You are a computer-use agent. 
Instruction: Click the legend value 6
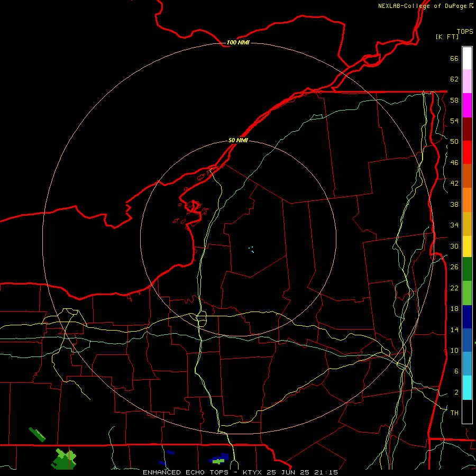pos(456,371)
